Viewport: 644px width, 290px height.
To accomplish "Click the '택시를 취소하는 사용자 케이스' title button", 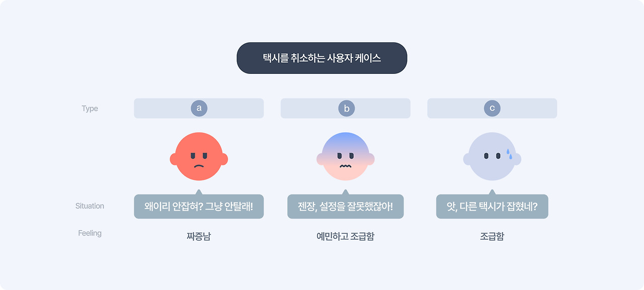I will click(322, 58).
